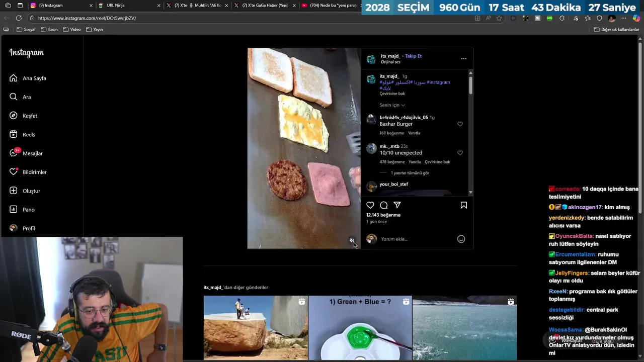Open the Green + Blue reel thumbnail
Image resolution: width=644 pixels, height=362 pixels.
pos(360,328)
